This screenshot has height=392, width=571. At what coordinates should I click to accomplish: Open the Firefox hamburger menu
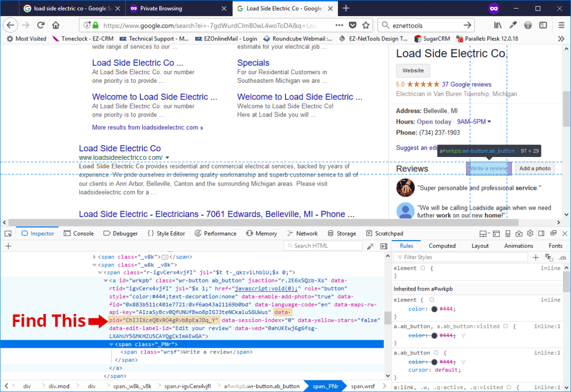pyautogui.click(x=561, y=25)
